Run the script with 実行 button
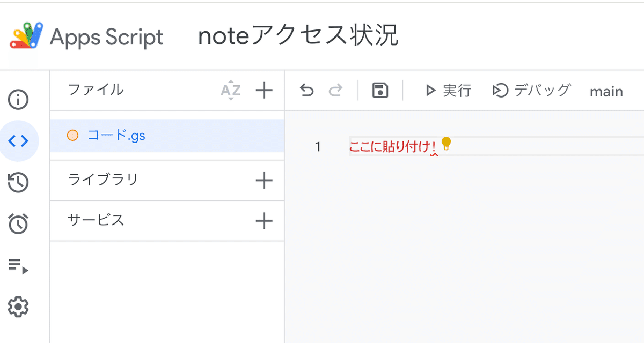This screenshot has height=343, width=644. [448, 91]
